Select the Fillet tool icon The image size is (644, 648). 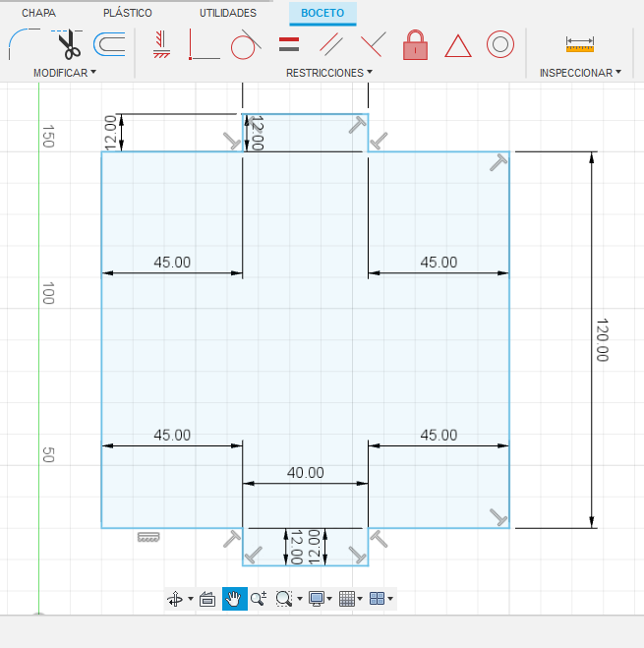tap(24, 44)
